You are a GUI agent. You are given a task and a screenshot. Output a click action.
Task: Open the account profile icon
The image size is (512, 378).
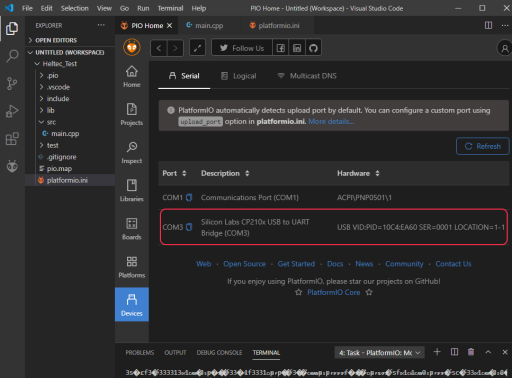[505, 48]
